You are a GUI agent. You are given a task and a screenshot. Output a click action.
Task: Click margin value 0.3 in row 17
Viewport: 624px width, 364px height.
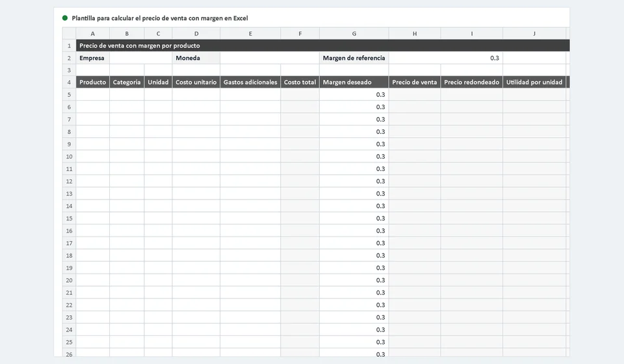(354, 243)
